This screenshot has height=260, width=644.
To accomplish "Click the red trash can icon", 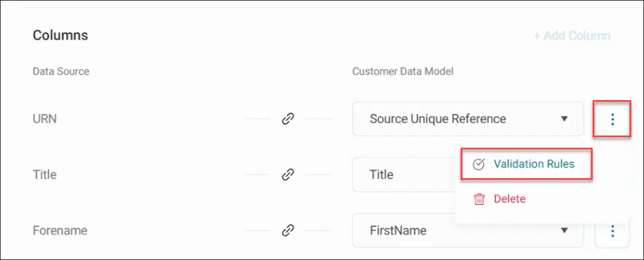I will tap(479, 200).
